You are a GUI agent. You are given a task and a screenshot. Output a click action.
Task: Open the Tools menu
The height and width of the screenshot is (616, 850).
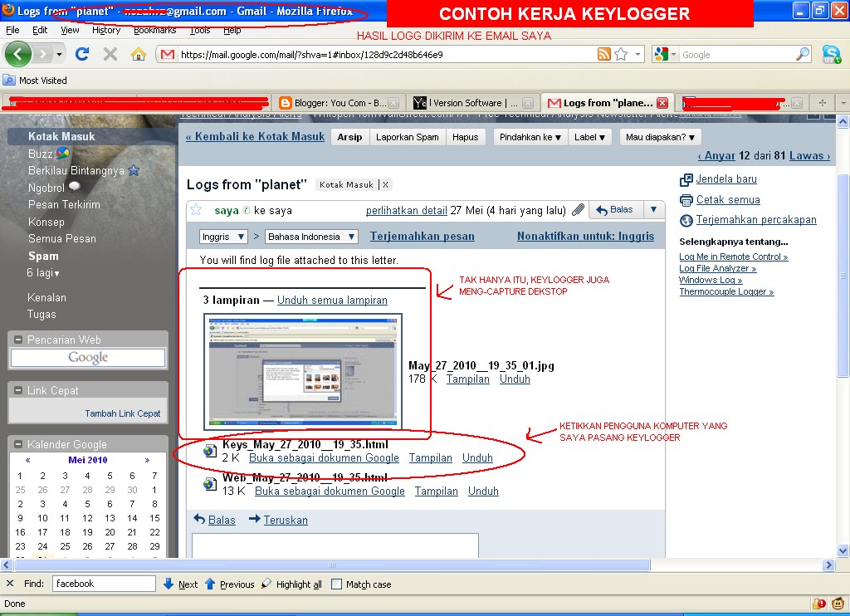199,31
